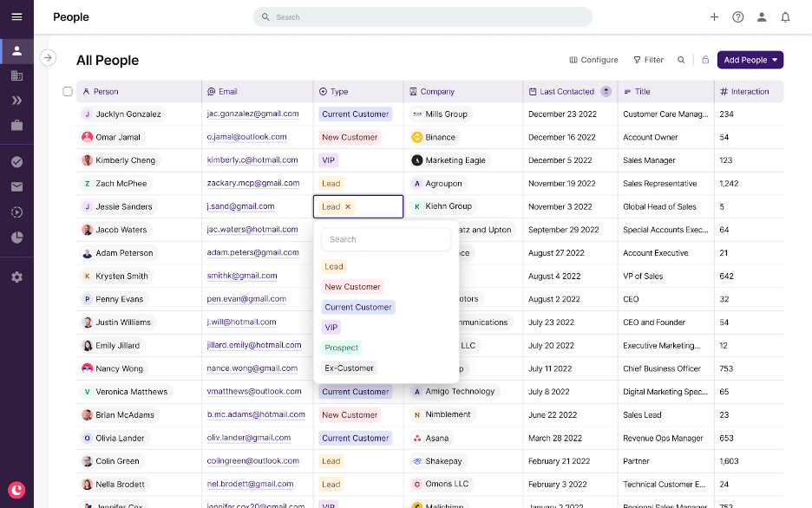Open the email envelope icon in sidebar
Image resolution: width=812 pixels, height=508 pixels.
(x=16, y=186)
